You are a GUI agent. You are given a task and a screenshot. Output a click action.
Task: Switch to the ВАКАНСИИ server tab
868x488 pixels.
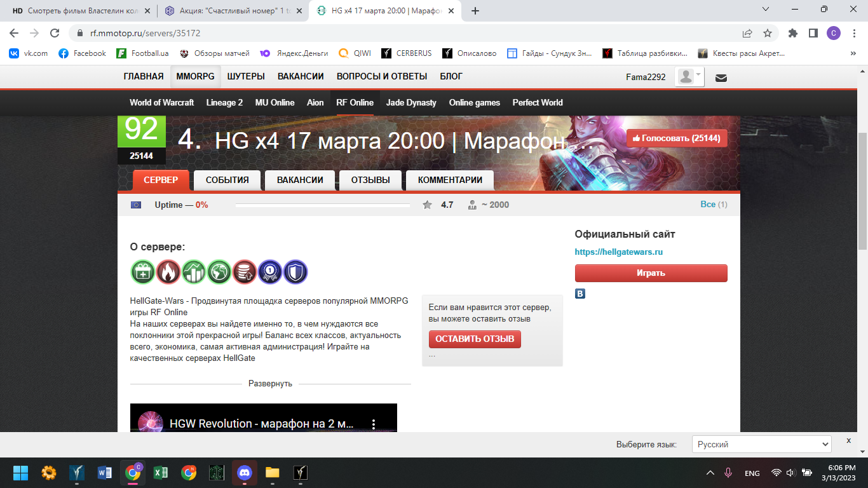pyautogui.click(x=300, y=180)
